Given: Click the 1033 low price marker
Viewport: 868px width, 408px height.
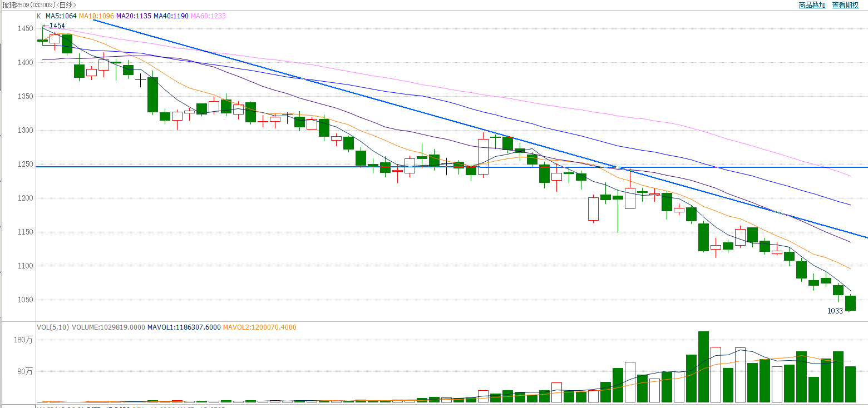Looking at the screenshot, I should pyautogui.click(x=835, y=311).
